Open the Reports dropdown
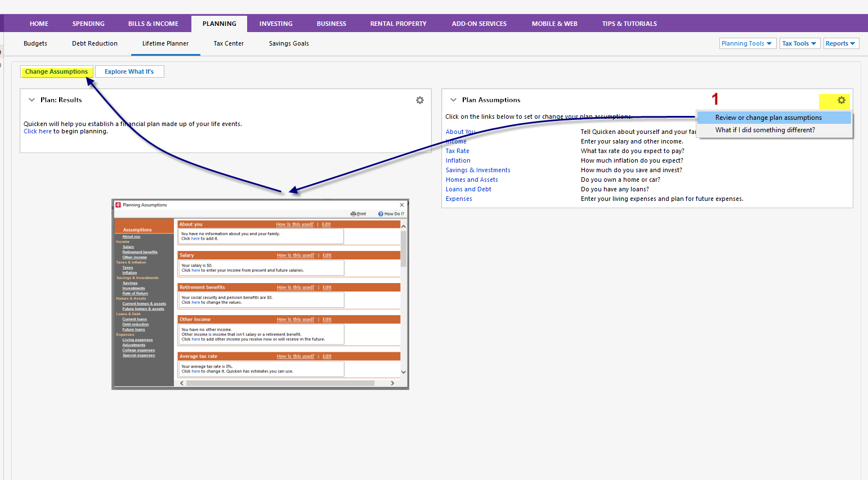Screen dimensions: 868x480 click(840, 43)
